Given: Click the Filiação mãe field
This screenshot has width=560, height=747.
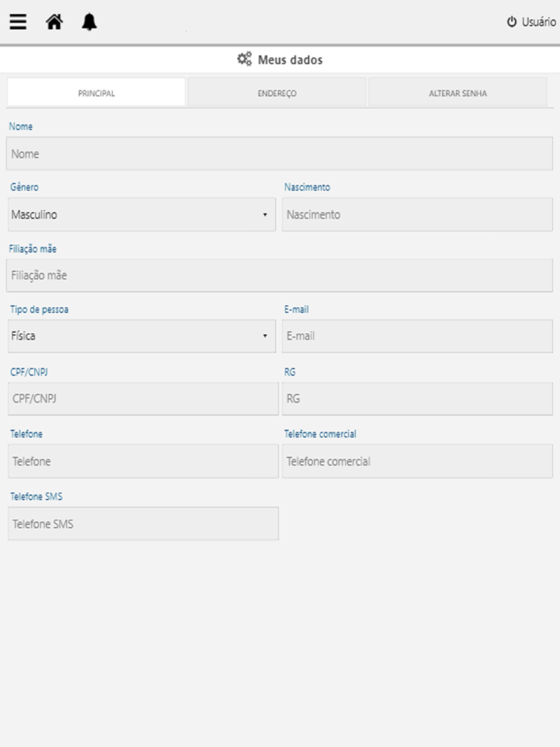Looking at the screenshot, I should pos(279,275).
